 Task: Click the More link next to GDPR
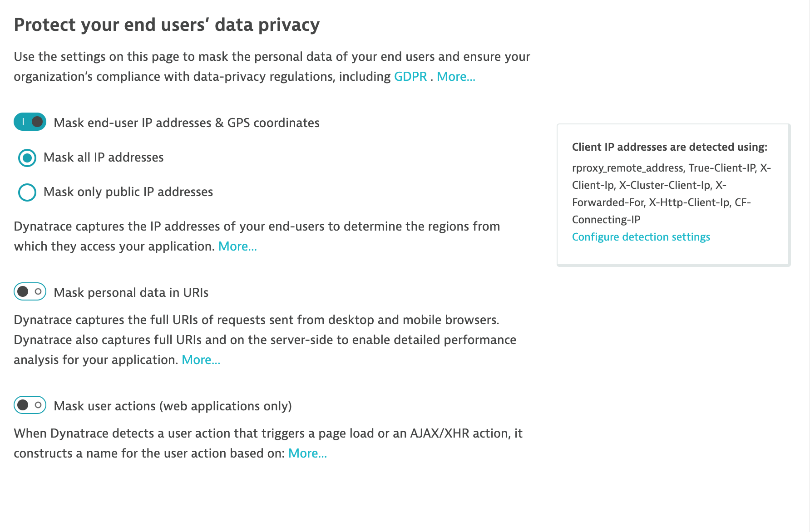coord(456,77)
